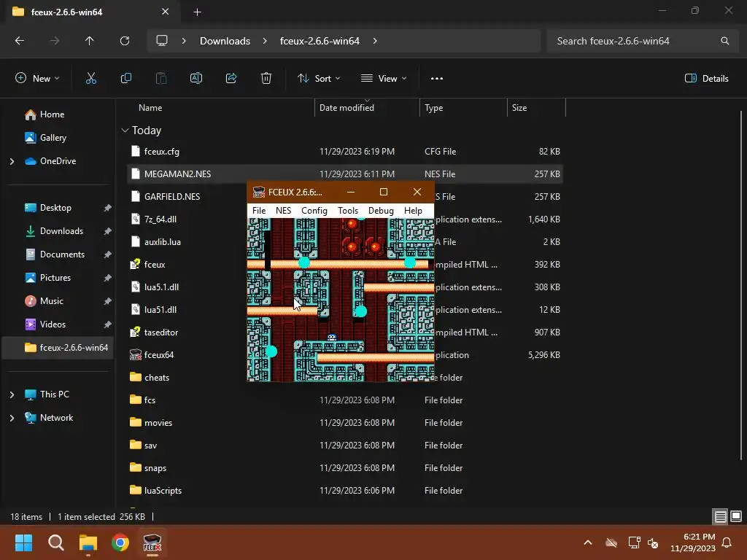Click the Paste icon in toolbar
Viewport: 747px width, 560px height.
pyautogui.click(x=161, y=79)
